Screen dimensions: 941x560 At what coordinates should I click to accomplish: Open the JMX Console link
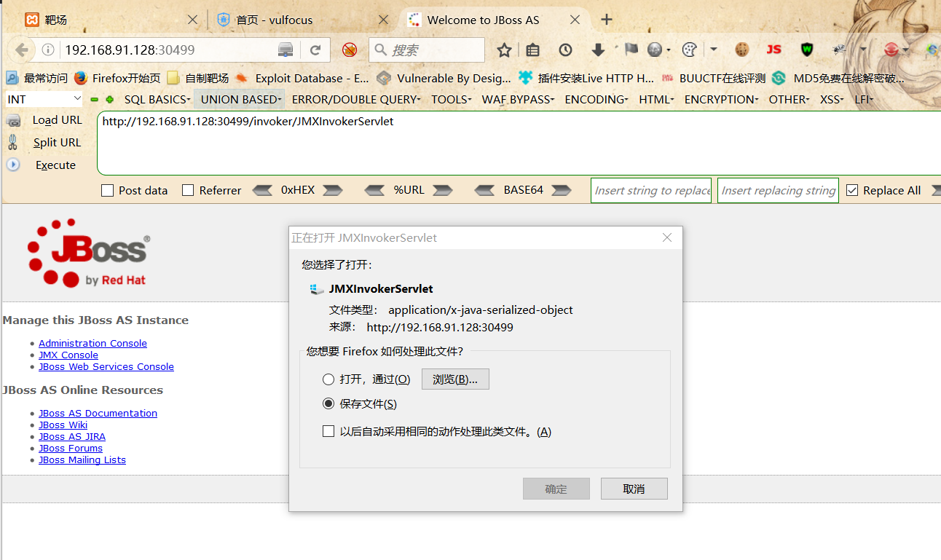tap(68, 355)
